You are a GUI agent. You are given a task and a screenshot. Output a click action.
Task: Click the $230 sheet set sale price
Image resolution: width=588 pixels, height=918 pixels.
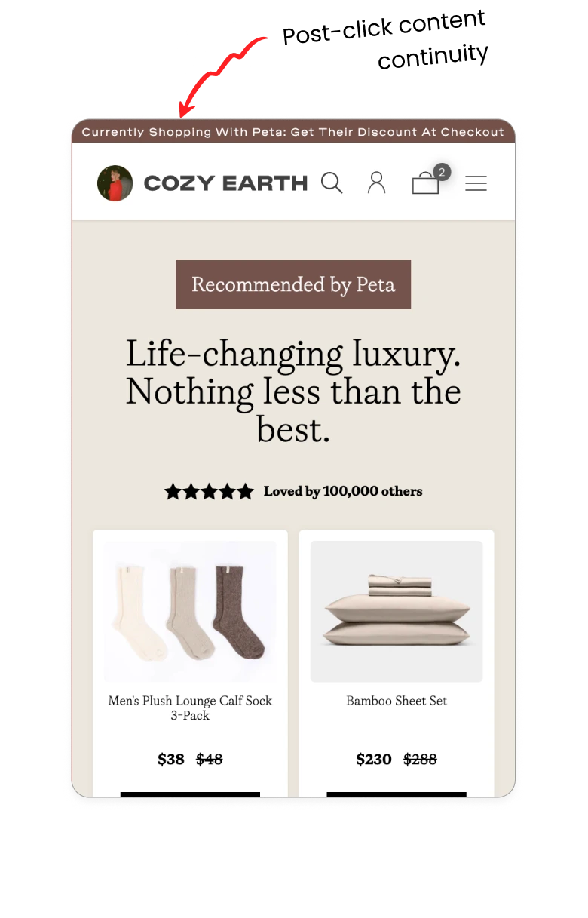(374, 760)
